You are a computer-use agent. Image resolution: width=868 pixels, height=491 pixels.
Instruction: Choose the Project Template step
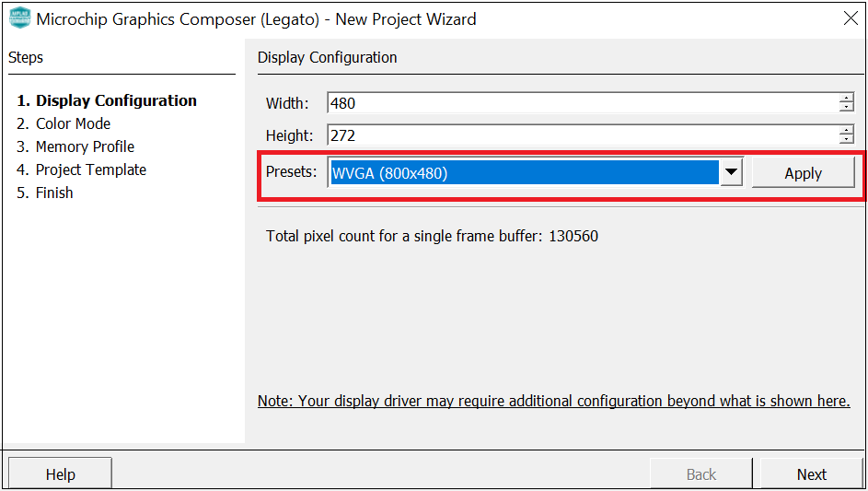(81, 170)
